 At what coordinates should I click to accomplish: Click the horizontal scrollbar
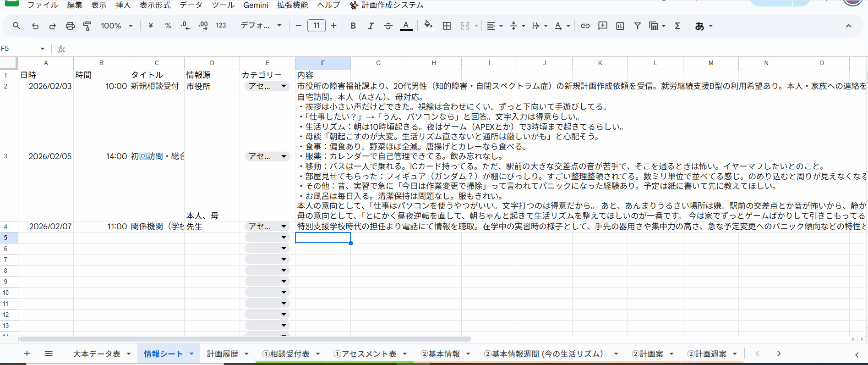pos(245,339)
